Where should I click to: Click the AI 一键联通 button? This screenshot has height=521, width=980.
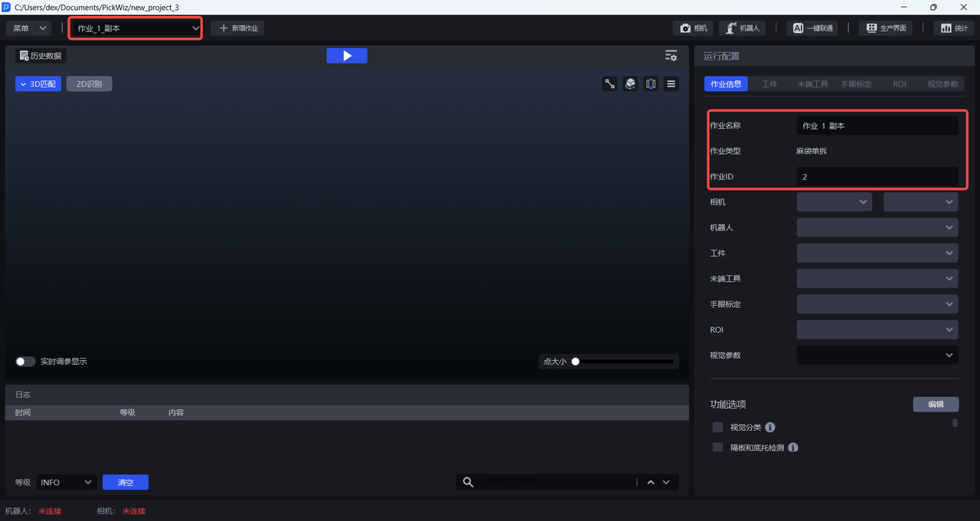point(812,28)
